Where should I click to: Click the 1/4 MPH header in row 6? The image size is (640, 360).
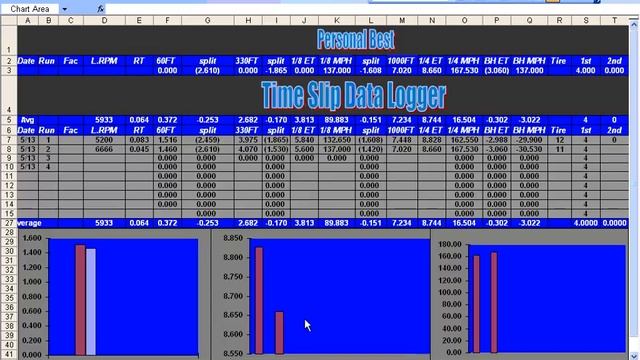tap(464, 130)
